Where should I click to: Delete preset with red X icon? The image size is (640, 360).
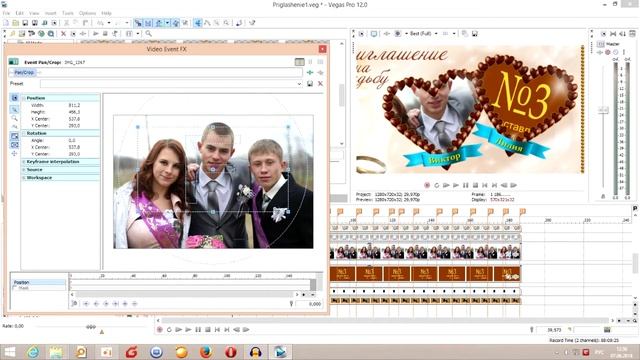[320, 84]
